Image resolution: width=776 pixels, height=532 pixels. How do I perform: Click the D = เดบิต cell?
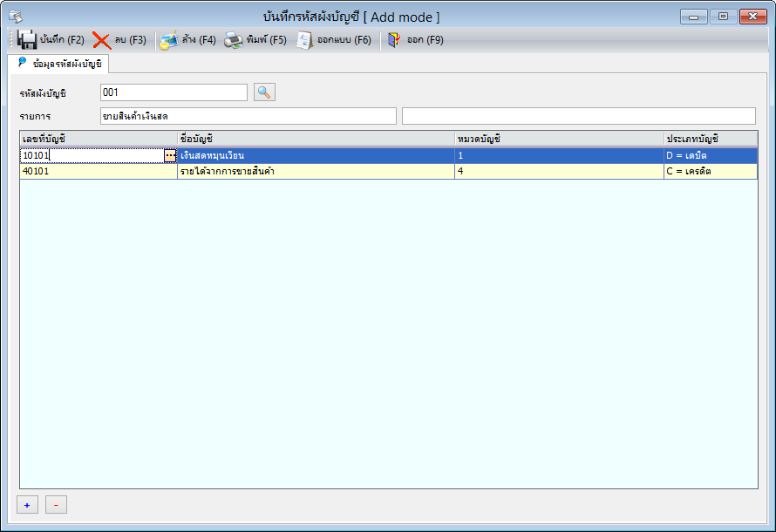[x=711, y=155]
